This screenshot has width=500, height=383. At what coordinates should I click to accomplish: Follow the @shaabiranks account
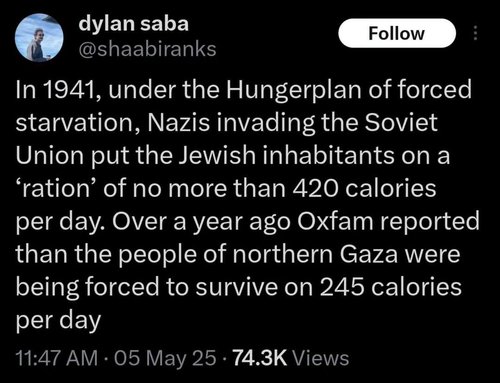pos(397,33)
